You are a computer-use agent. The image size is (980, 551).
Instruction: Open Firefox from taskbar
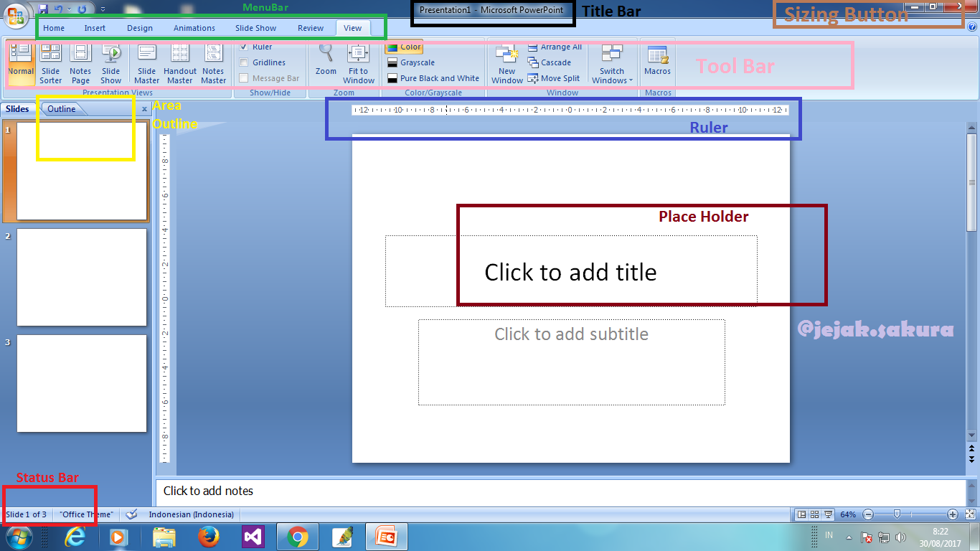208,537
